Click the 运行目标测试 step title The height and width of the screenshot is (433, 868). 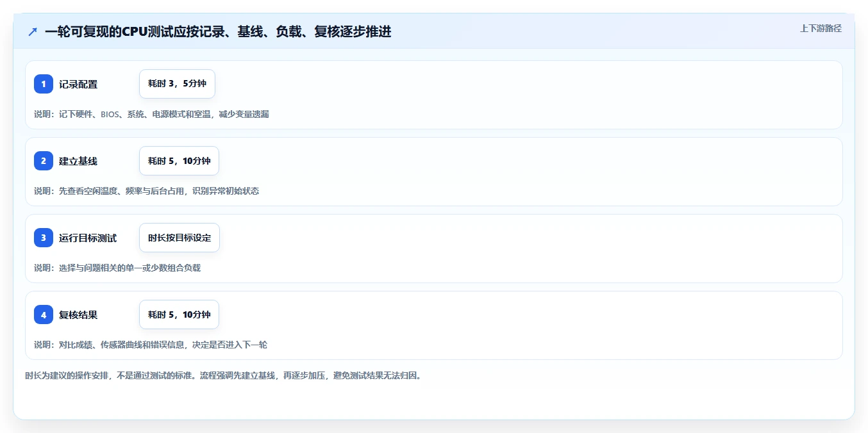pos(88,238)
